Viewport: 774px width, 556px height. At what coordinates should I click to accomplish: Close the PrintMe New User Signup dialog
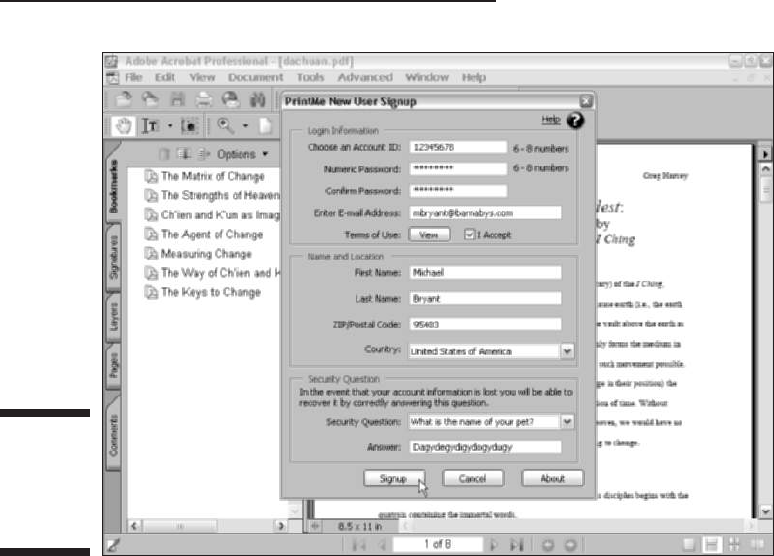[586, 101]
